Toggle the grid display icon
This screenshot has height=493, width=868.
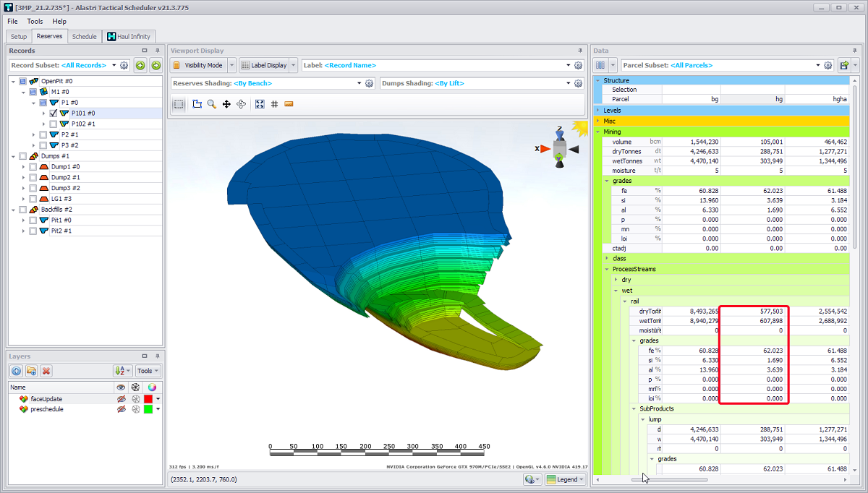click(x=274, y=104)
